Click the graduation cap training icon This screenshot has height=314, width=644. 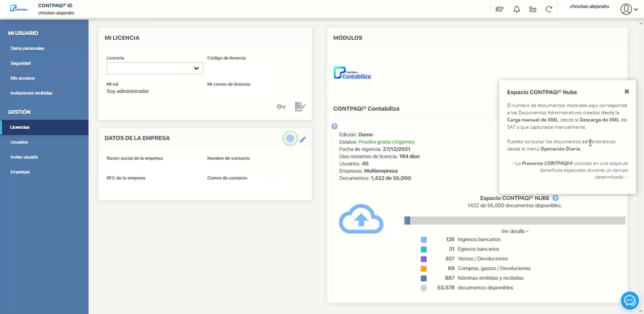pyautogui.click(x=500, y=9)
